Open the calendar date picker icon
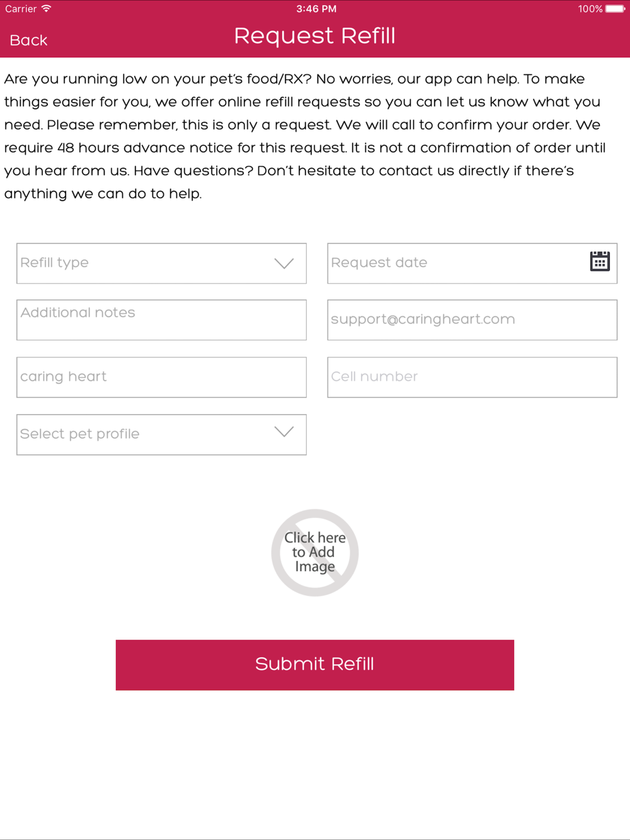This screenshot has height=840, width=630. (x=600, y=261)
